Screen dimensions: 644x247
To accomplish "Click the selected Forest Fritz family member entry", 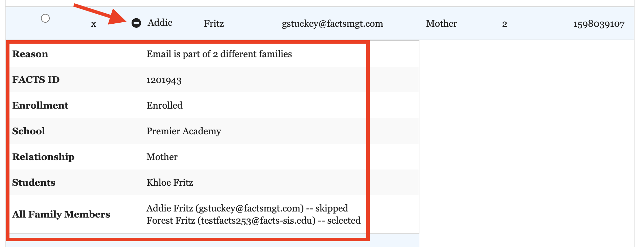I will pos(253,221).
